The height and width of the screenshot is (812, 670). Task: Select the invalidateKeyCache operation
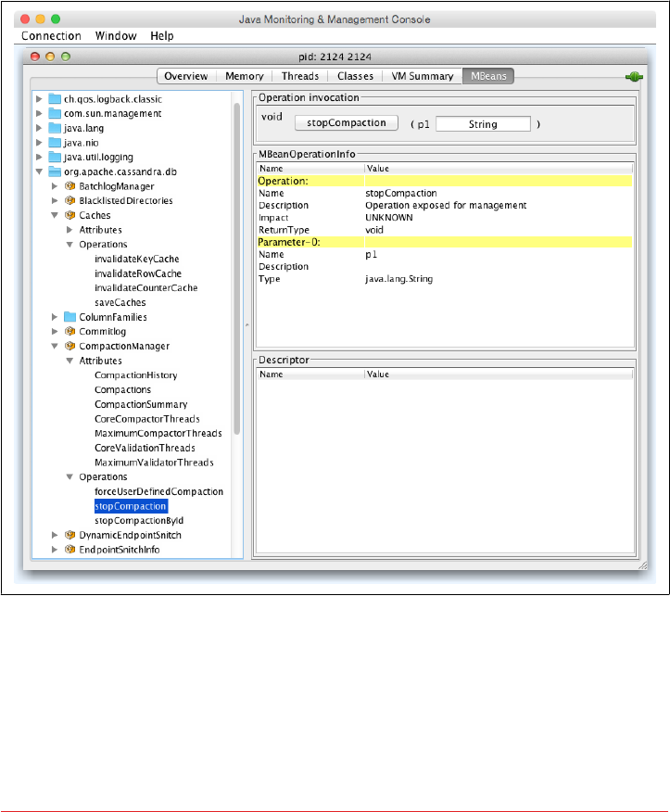[x=137, y=259]
